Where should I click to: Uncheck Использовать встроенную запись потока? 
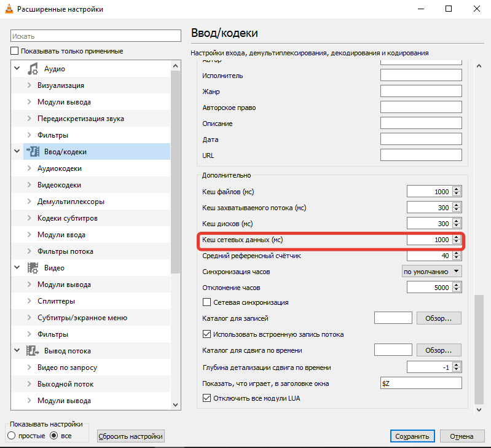coord(207,334)
